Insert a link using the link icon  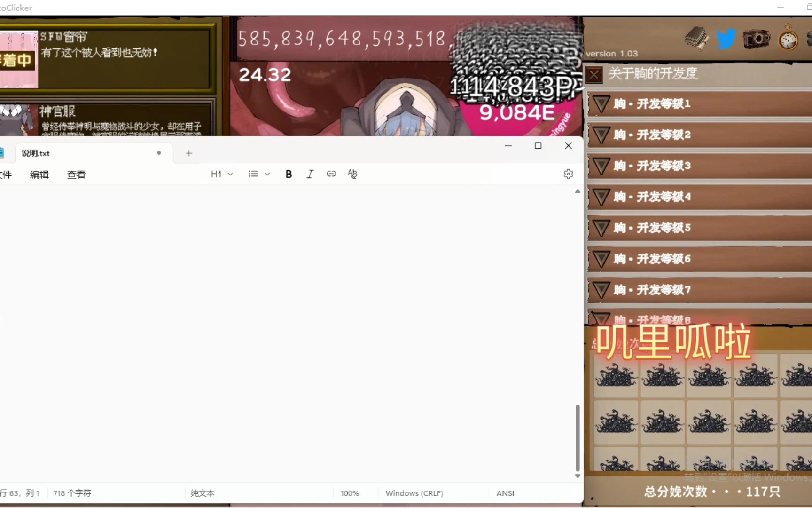tap(331, 174)
